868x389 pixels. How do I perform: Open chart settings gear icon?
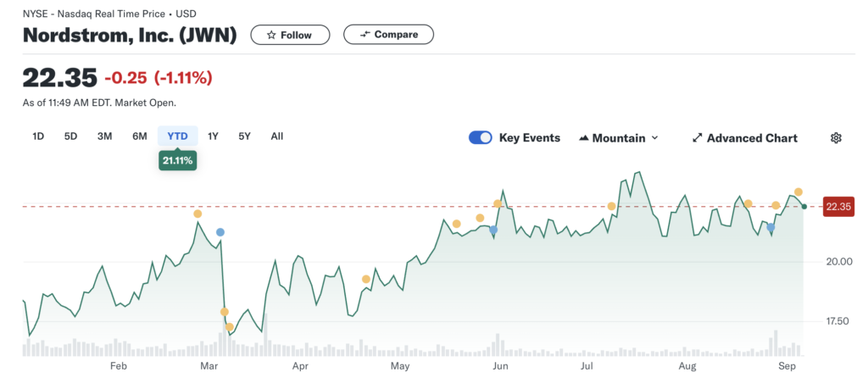(x=836, y=138)
